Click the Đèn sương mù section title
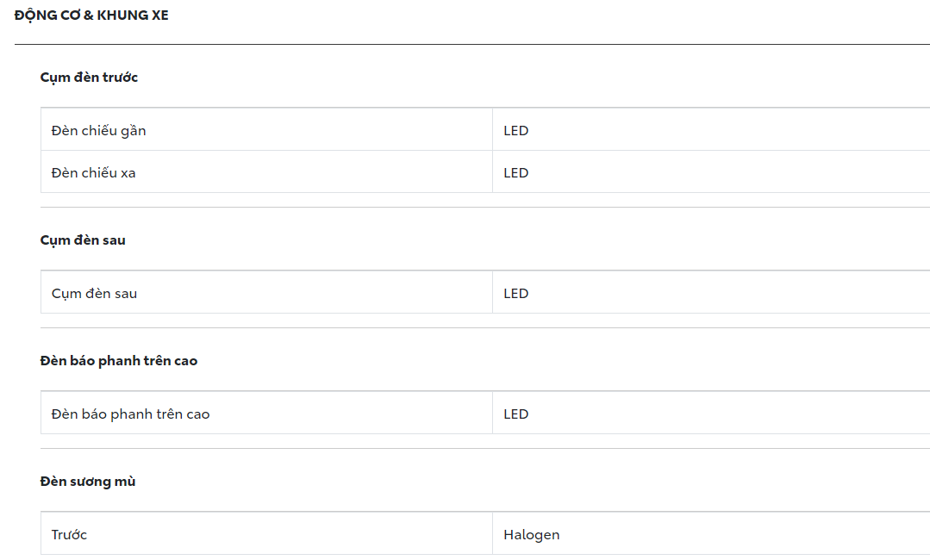930x560 pixels. (88, 482)
